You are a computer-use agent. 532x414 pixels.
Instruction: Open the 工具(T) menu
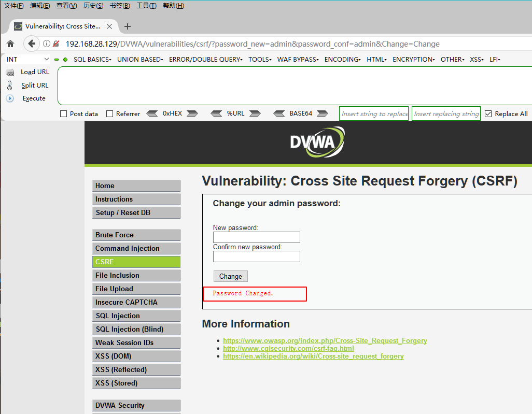147,6
